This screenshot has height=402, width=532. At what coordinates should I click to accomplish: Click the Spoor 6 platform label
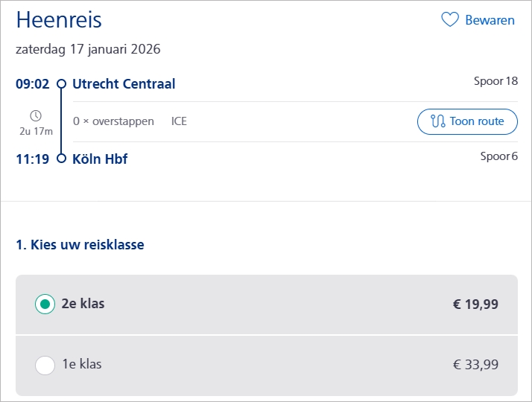(498, 156)
